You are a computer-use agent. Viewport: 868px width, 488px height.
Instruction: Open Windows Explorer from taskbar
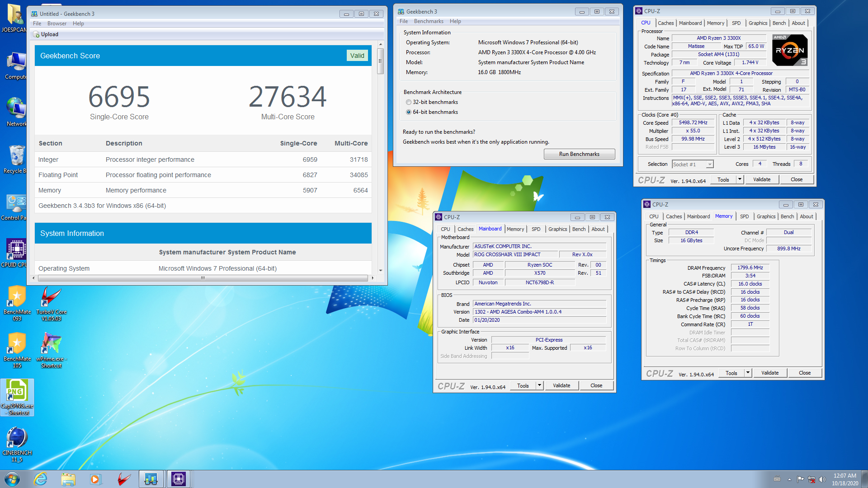tap(68, 479)
